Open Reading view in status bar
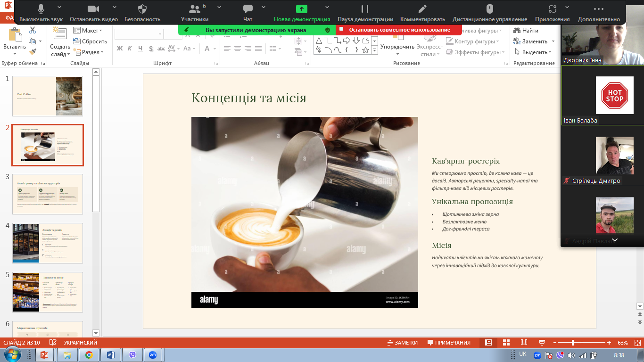The height and width of the screenshot is (362, 644). [x=524, y=343]
